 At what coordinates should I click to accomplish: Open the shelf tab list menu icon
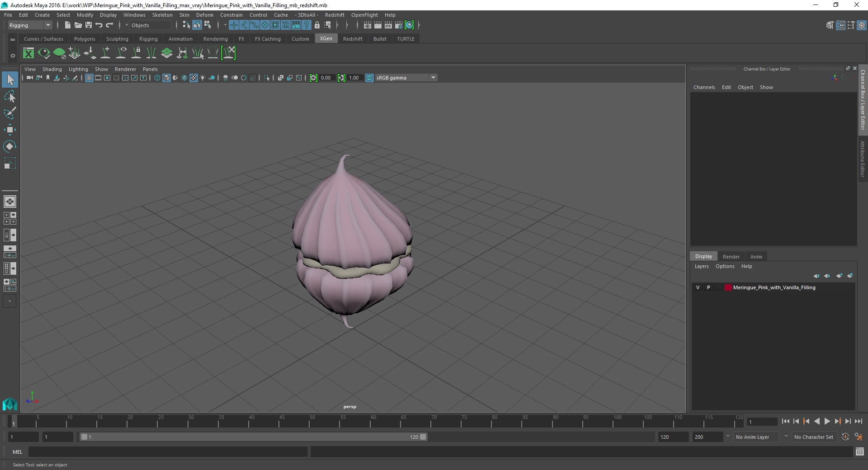(13, 40)
